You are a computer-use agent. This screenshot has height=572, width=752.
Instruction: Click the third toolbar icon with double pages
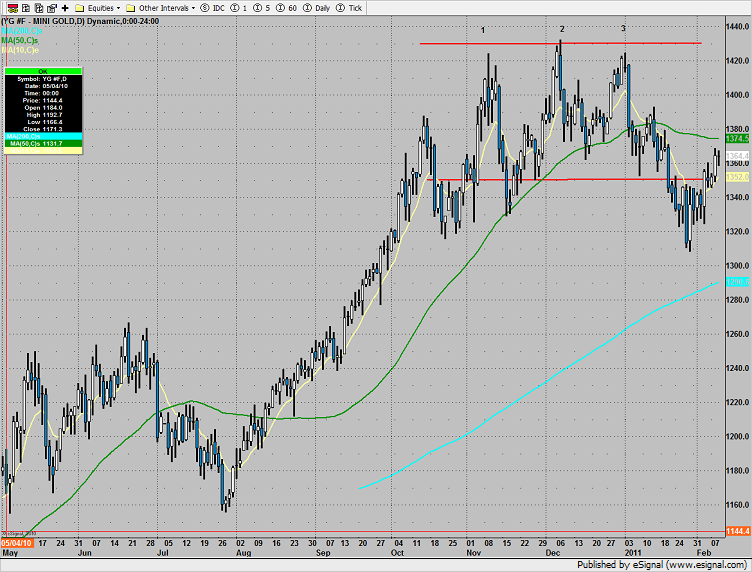point(39,8)
